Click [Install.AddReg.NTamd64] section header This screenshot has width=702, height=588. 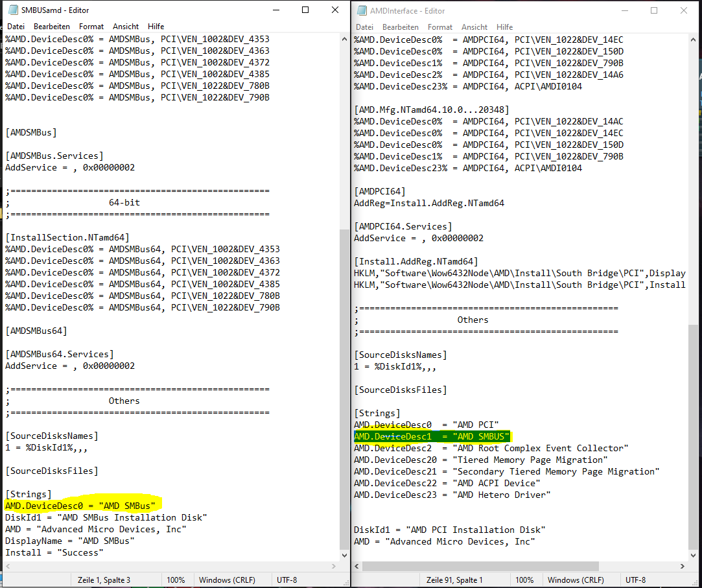click(x=416, y=261)
